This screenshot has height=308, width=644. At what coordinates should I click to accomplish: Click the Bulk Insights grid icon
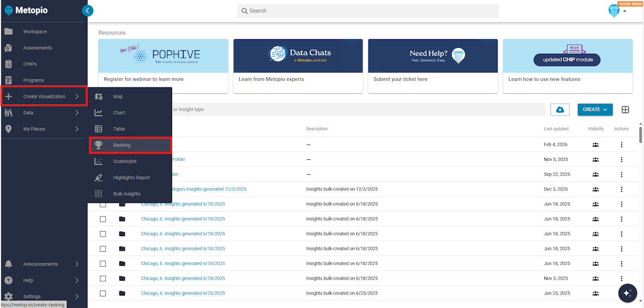[99, 193]
